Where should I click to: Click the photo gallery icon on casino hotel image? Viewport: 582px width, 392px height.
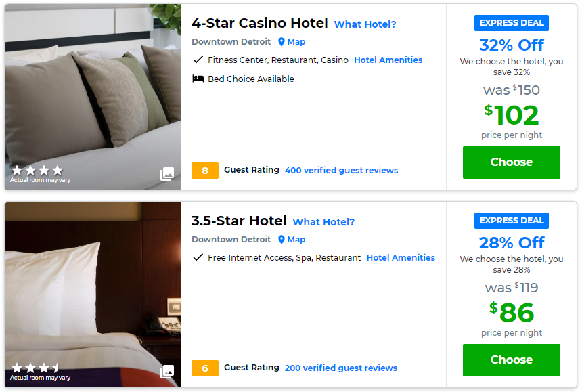click(x=167, y=174)
